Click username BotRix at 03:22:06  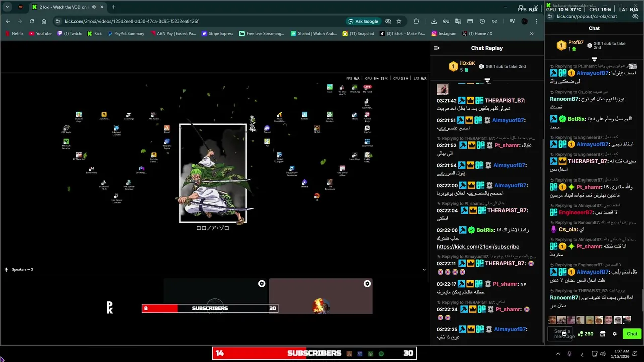[486, 230]
